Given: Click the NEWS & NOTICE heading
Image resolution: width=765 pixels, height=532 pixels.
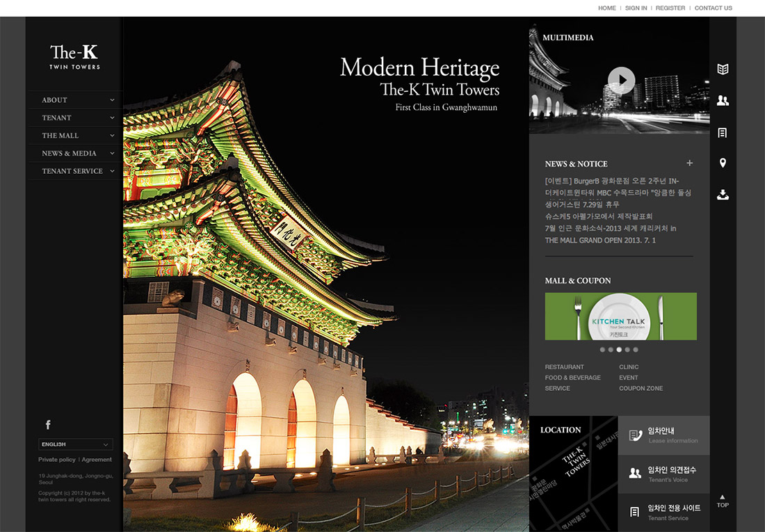Looking at the screenshot, I should tap(577, 164).
